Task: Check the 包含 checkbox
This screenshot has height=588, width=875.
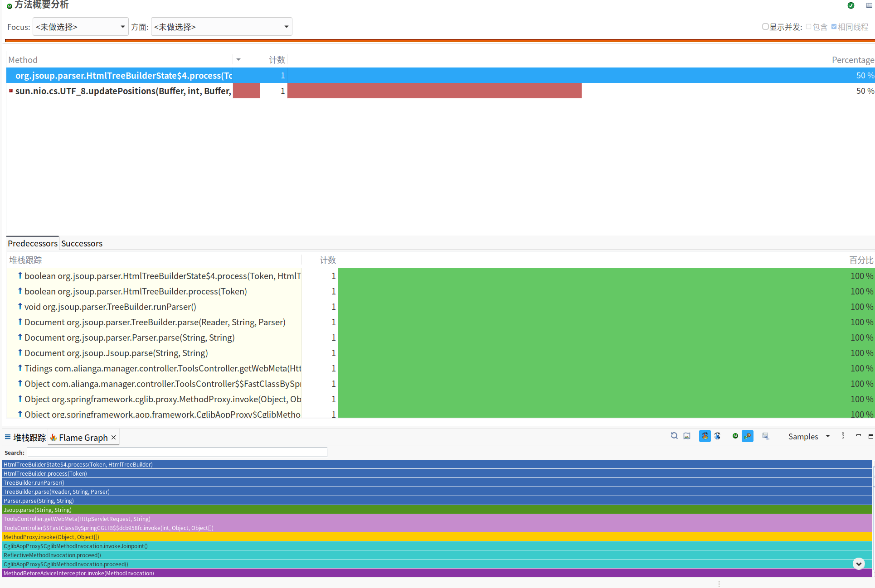Action: (x=808, y=27)
